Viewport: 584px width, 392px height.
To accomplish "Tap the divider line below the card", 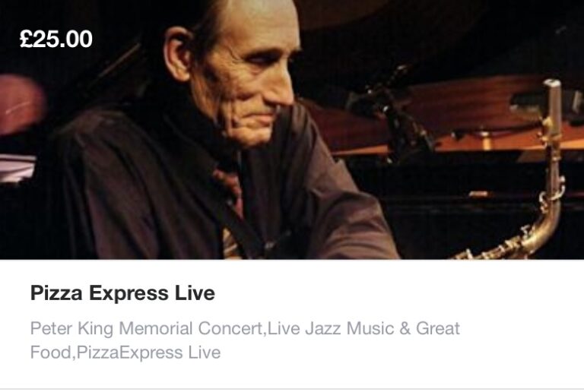I will point(292,390).
